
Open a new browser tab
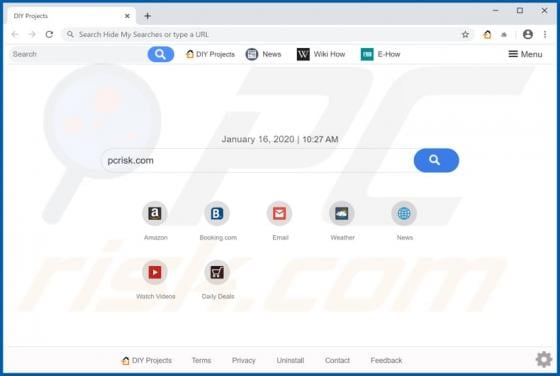(x=148, y=16)
